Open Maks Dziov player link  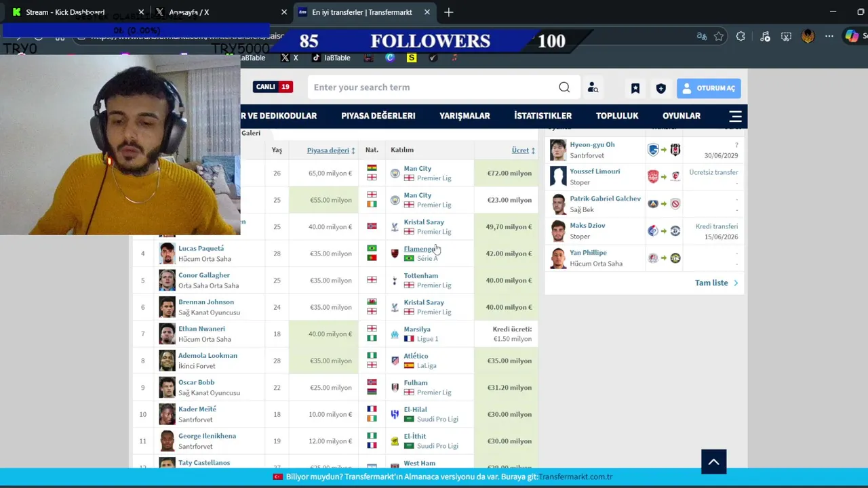tap(587, 225)
